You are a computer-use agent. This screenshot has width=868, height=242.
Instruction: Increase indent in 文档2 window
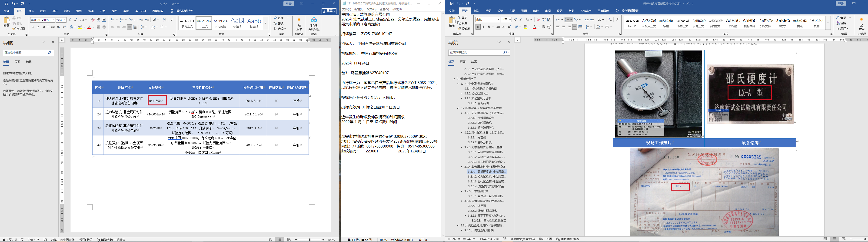[147, 20]
